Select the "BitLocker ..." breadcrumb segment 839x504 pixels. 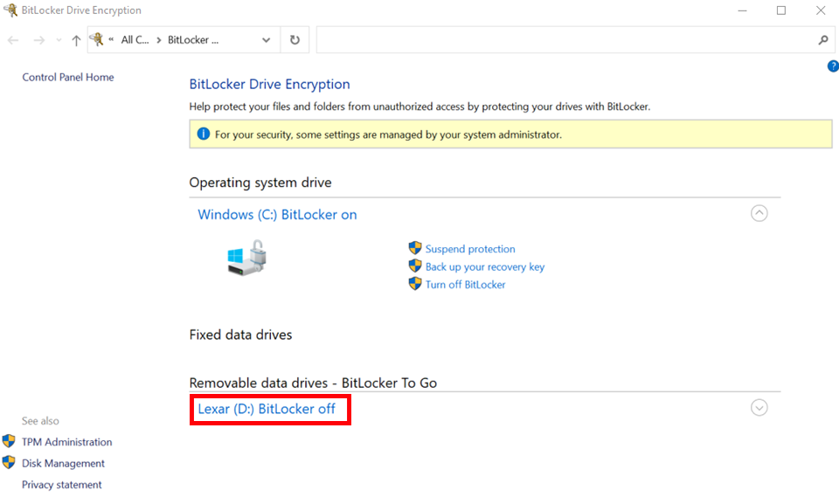pyautogui.click(x=192, y=40)
